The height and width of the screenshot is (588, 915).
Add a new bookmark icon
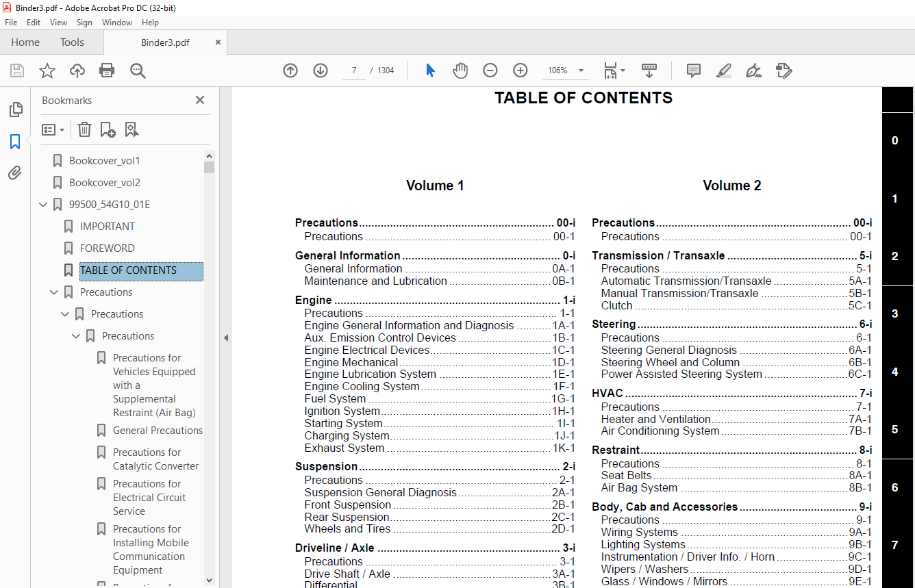coord(108,129)
